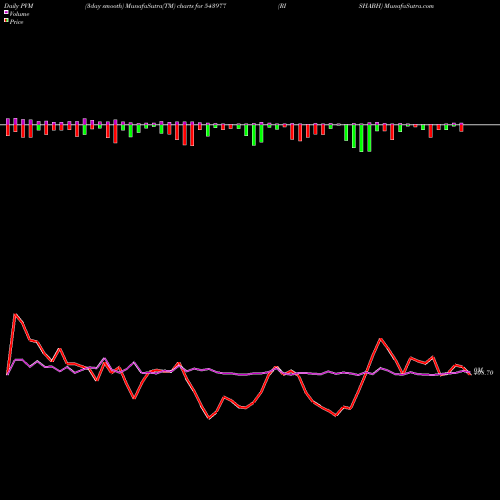Viewport: 500px width, 500px height.
Task: Click the tallest green volume bar
Action: [x=361, y=138]
